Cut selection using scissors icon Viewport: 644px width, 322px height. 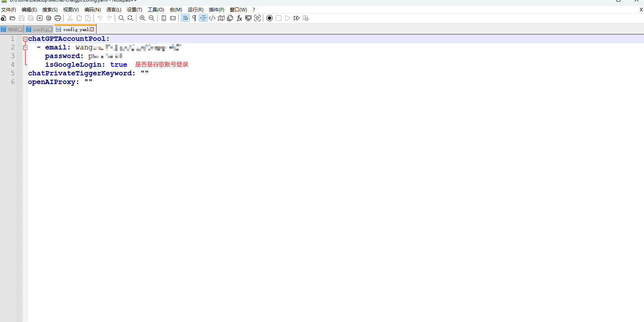click(x=70, y=18)
